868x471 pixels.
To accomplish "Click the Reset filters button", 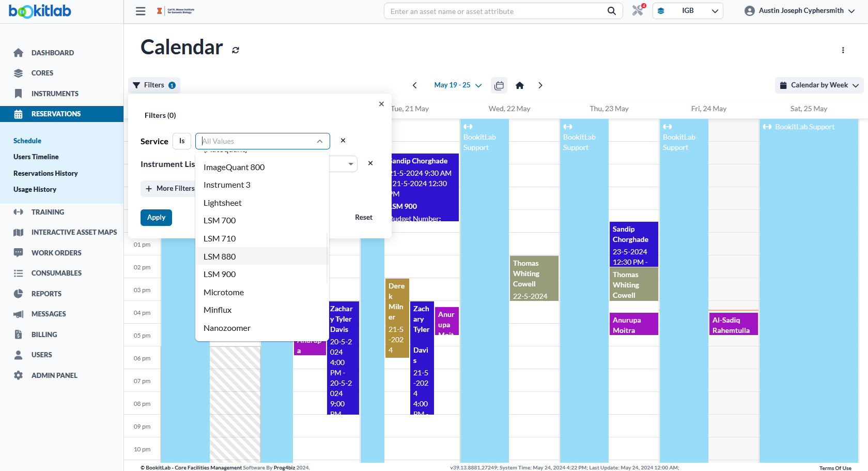I will pyautogui.click(x=364, y=218).
